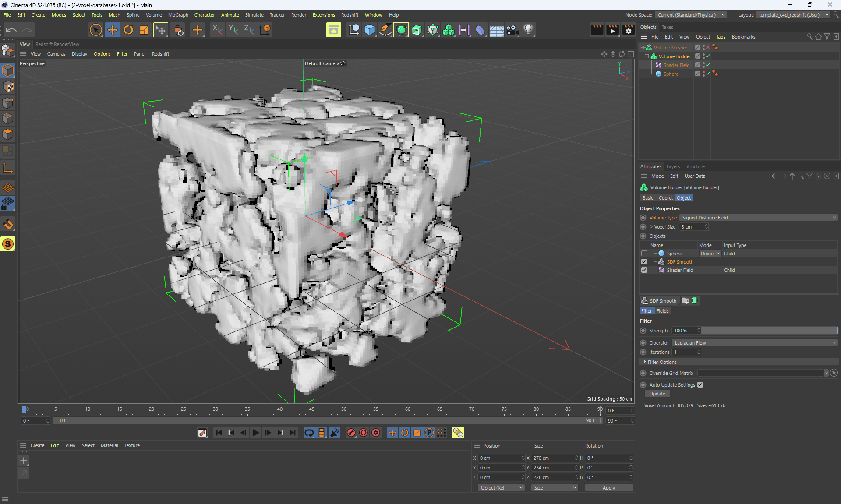This screenshot has width=841, height=504.
Task: Uncheck the SDF Smooth layer checkbox
Action: click(x=644, y=262)
